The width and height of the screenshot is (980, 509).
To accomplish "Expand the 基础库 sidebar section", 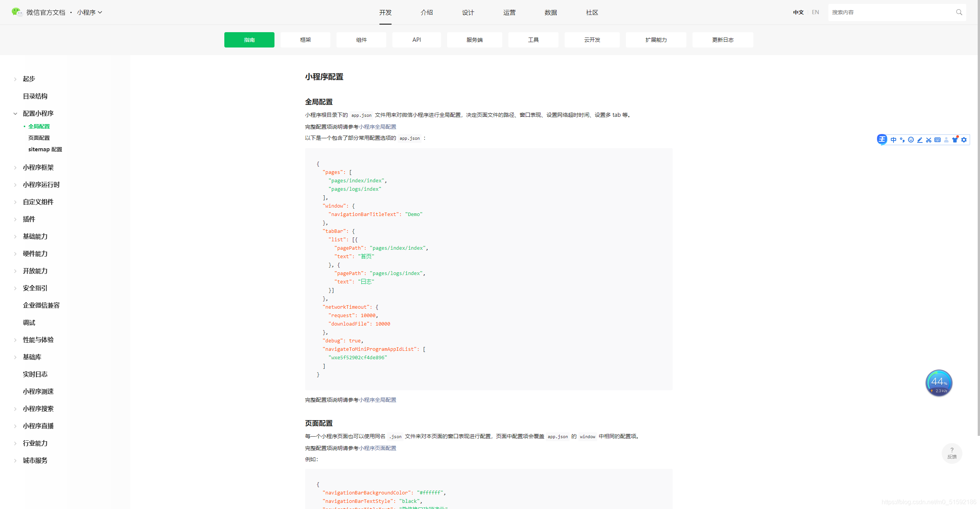I will 15,357.
